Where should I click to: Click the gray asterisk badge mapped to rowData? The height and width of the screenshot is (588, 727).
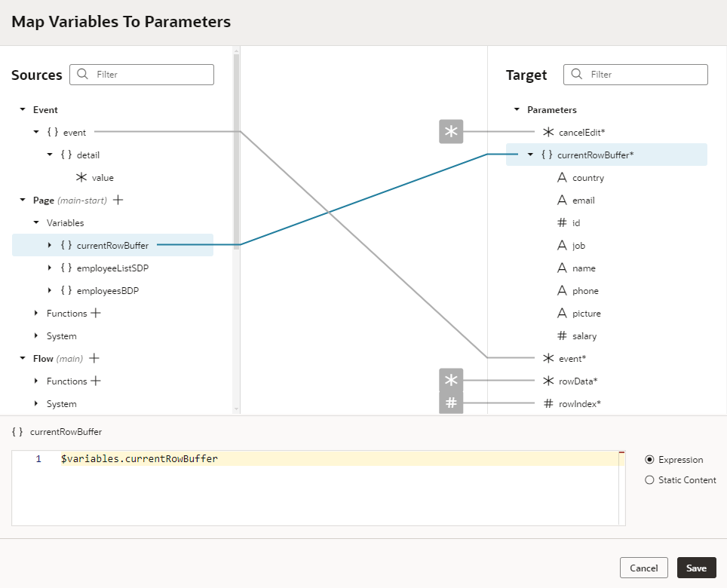pos(451,381)
